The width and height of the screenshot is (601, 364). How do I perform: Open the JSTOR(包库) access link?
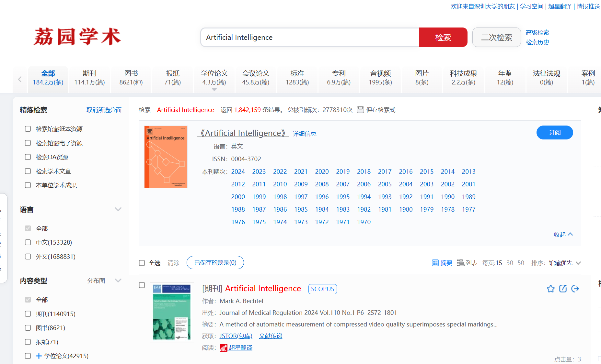(236, 336)
